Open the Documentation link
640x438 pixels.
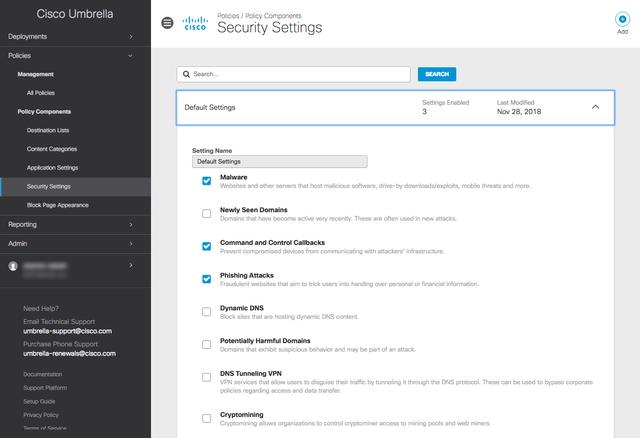(x=43, y=374)
